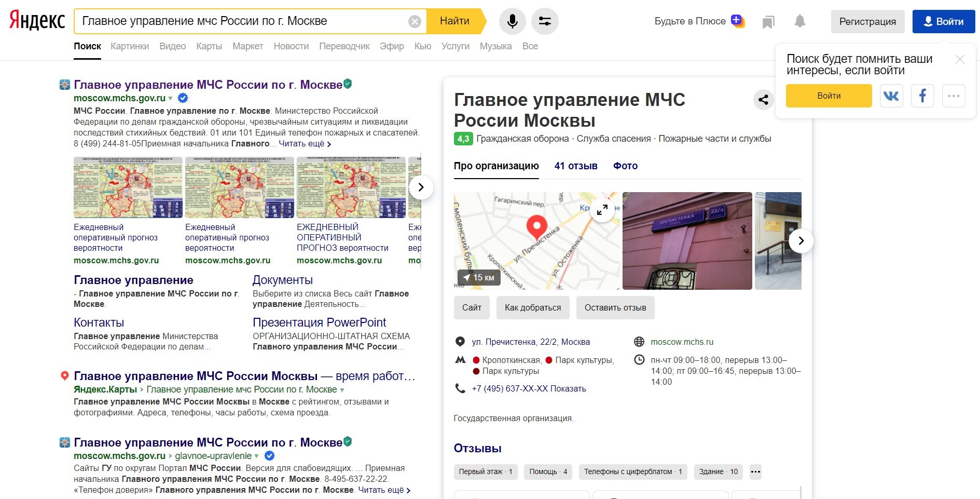
Task: Click the Сайт button
Action: coord(472,307)
